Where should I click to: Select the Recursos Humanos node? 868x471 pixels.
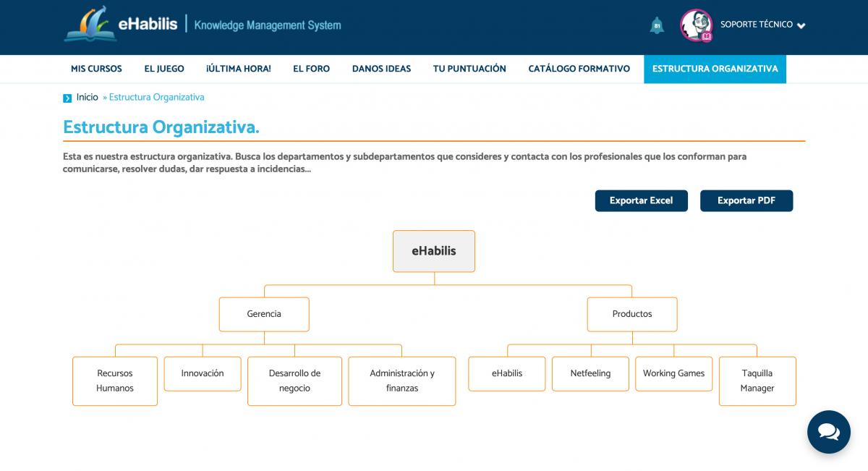click(115, 381)
